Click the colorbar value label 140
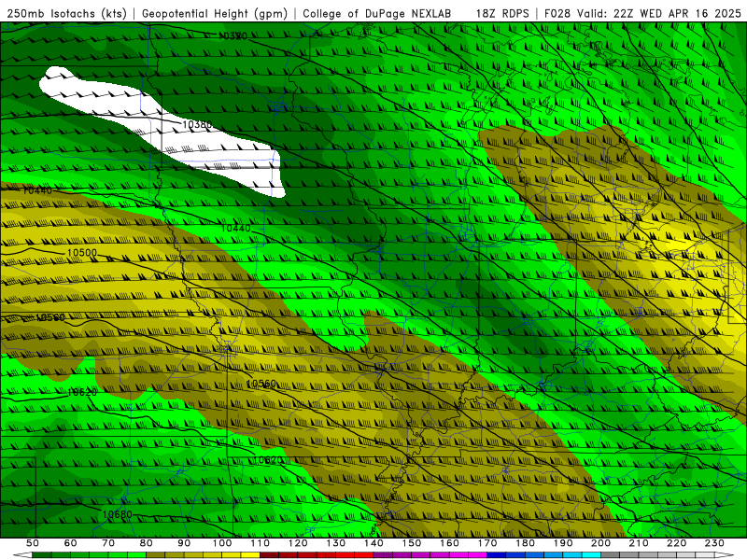 [x=373, y=543]
